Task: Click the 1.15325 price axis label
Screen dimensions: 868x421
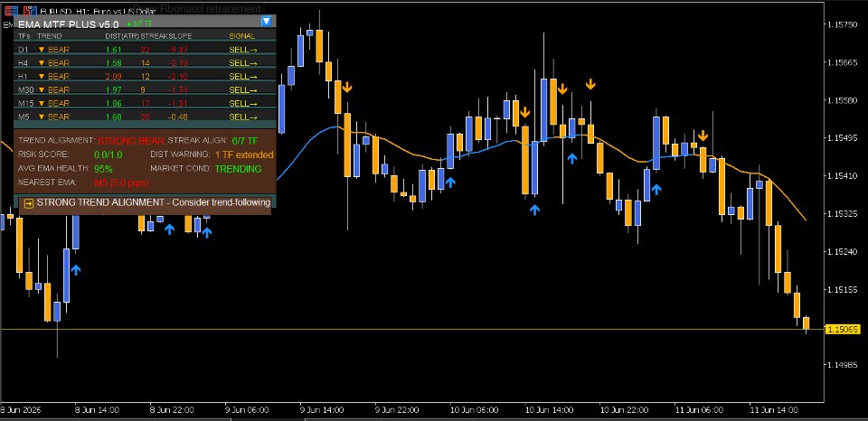Action: click(x=842, y=213)
